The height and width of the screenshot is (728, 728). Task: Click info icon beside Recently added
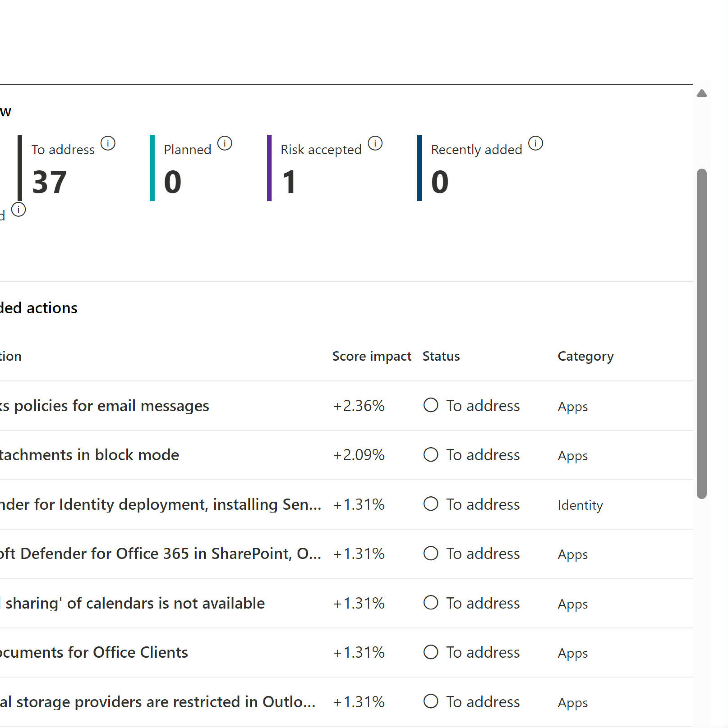tap(536, 144)
